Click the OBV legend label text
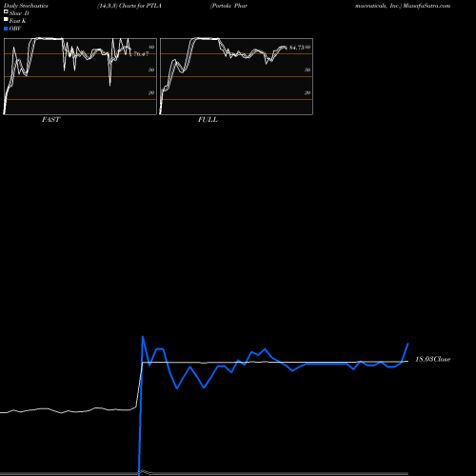 pyautogui.click(x=15, y=29)
